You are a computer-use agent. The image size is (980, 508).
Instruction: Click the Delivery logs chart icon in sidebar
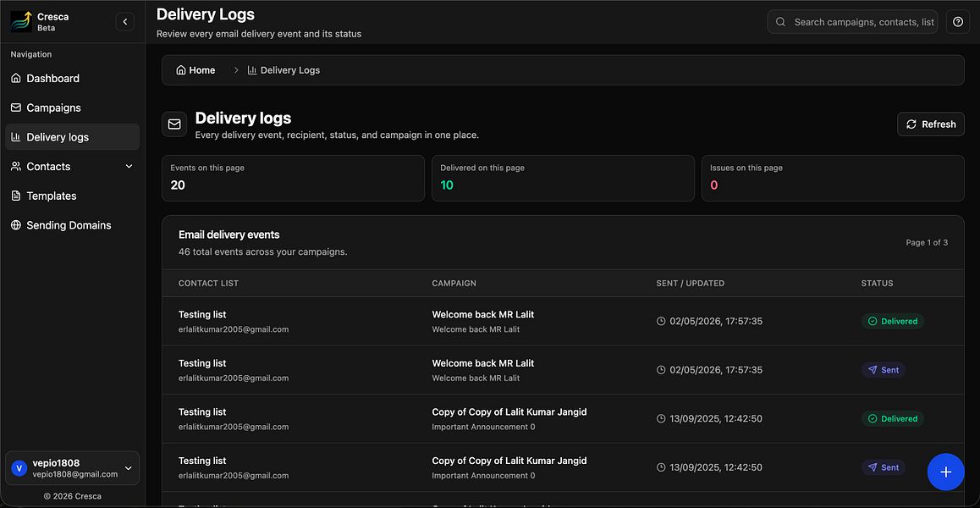click(16, 137)
